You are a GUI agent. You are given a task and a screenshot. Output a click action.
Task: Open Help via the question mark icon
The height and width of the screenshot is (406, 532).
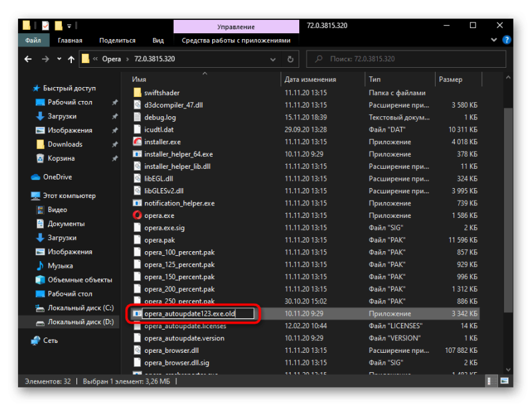pos(507,40)
